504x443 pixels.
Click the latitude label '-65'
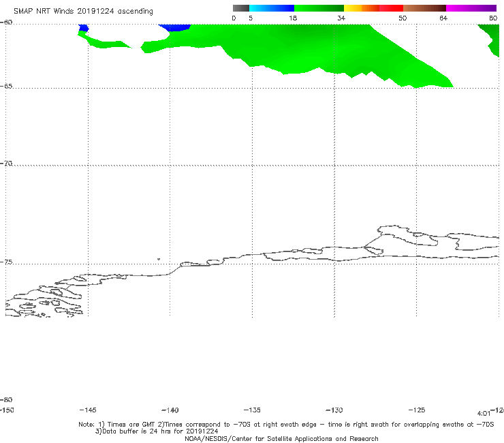click(x=6, y=87)
